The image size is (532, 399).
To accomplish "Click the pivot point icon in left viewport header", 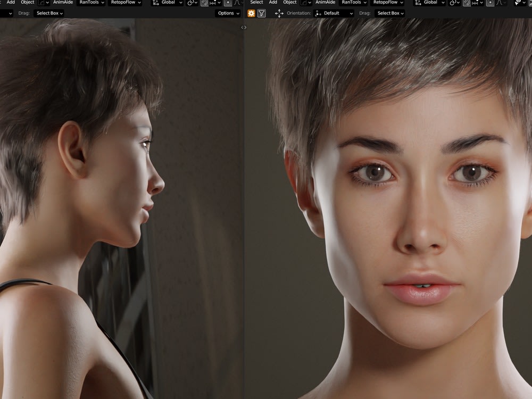I will point(190,3).
